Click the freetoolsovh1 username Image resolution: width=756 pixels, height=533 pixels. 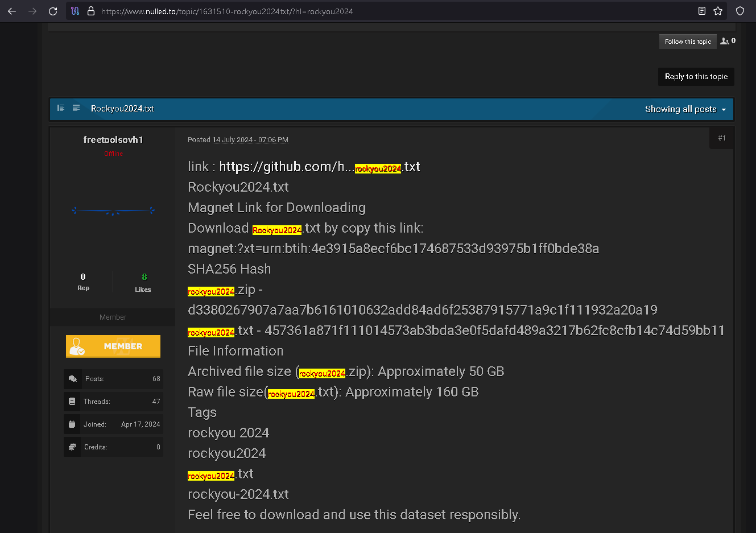point(113,139)
